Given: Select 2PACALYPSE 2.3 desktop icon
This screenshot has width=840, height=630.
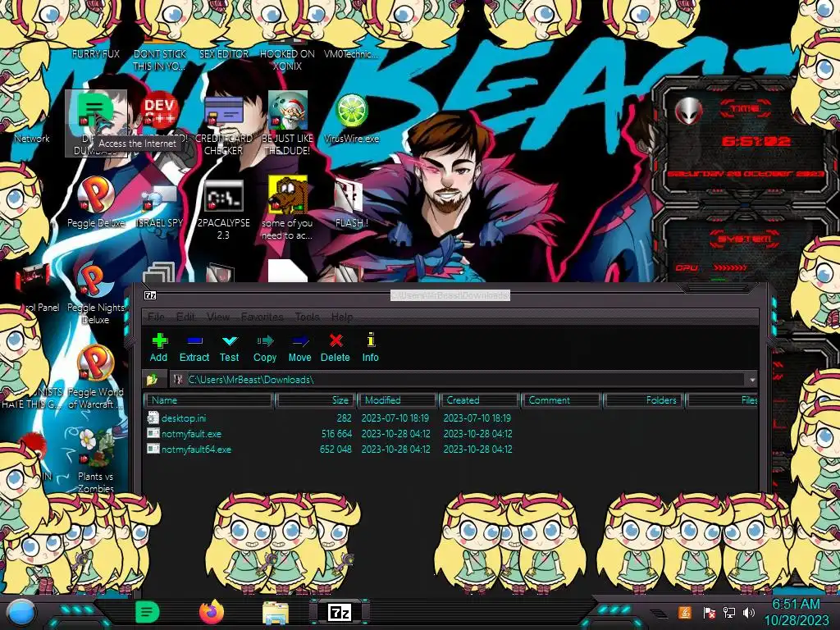Looking at the screenshot, I should point(223,209).
